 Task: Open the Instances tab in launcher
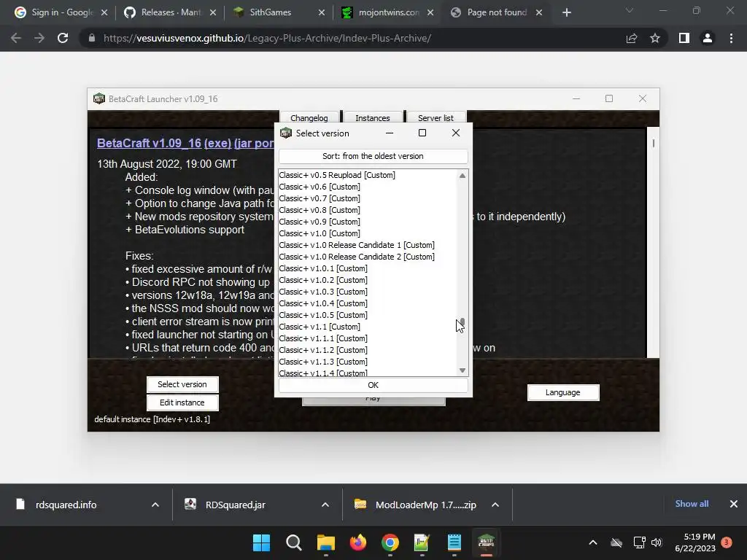373,117
